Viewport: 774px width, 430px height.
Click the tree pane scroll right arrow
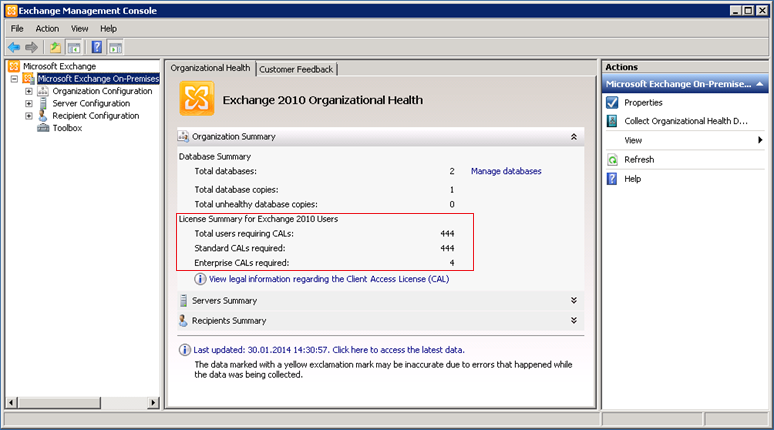[154, 402]
